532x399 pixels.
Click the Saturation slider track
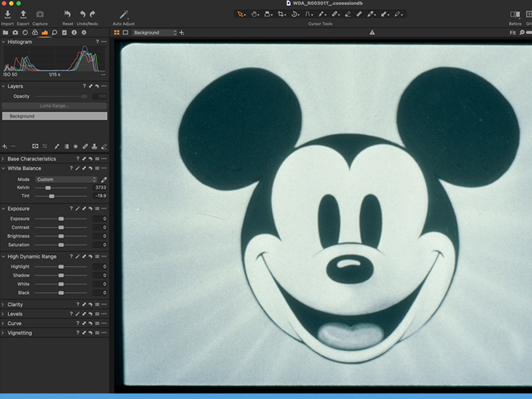61,245
